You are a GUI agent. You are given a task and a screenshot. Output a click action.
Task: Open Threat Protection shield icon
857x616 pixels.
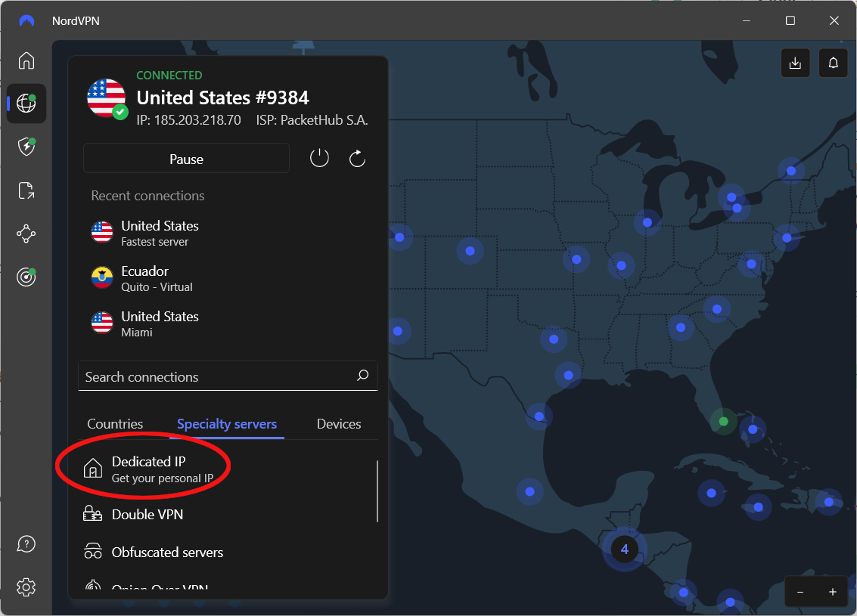(26, 147)
